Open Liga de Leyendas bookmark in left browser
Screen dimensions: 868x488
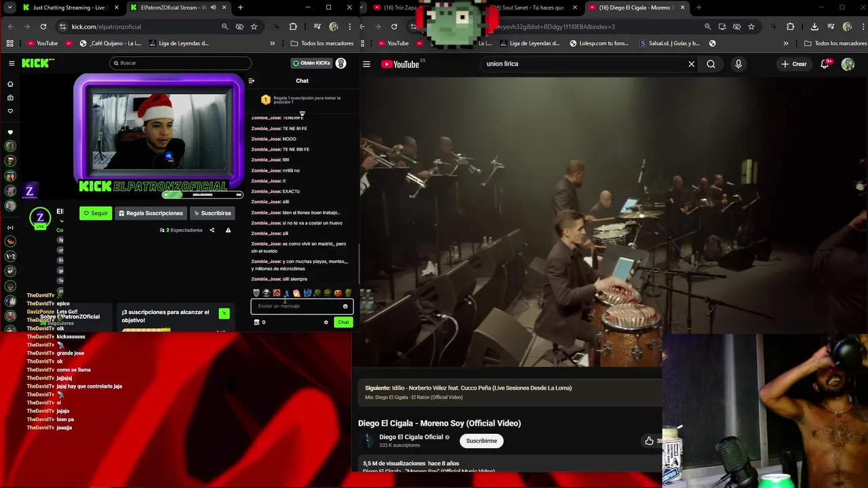(x=178, y=43)
